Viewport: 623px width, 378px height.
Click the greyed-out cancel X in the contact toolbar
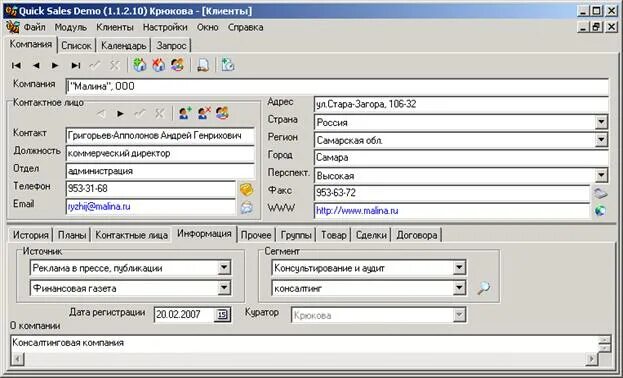[x=159, y=114]
